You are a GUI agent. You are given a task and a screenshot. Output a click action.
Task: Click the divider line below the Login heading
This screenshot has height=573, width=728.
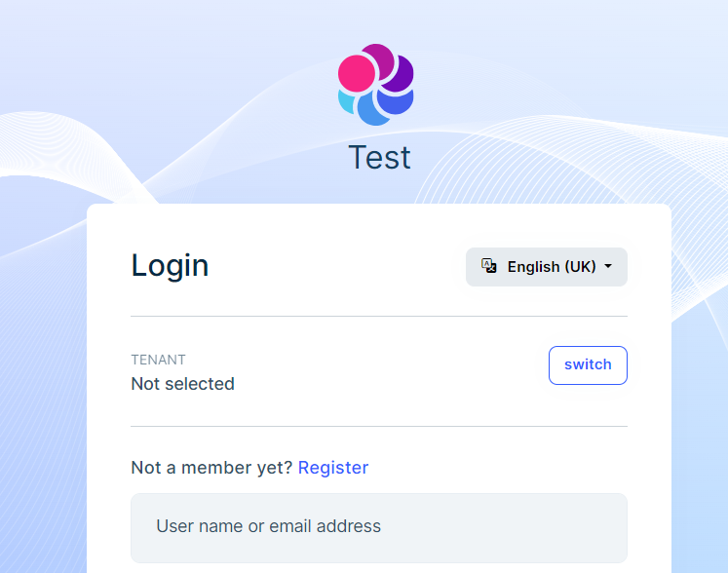coord(379,316)
